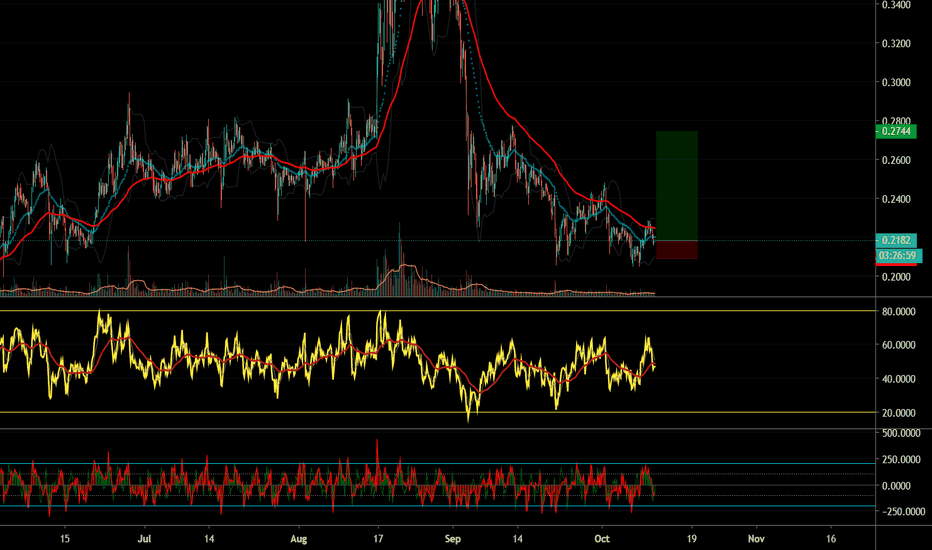Image resolution: width=932 pixels, height=550 pixels.
Task: Click the 16 date label after Nov
Action: (x=831, y=539)
